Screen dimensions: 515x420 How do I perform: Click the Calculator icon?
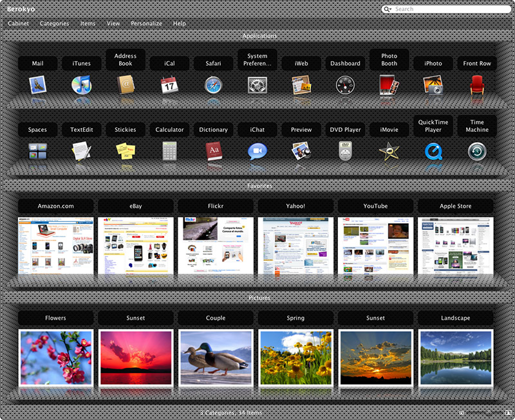coord(169,151)
